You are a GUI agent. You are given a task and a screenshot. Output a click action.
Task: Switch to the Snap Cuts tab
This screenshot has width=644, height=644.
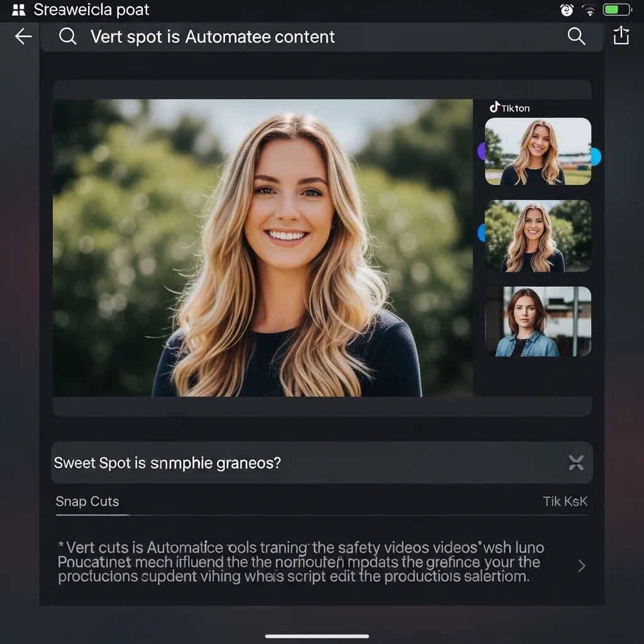pos(87,501)
